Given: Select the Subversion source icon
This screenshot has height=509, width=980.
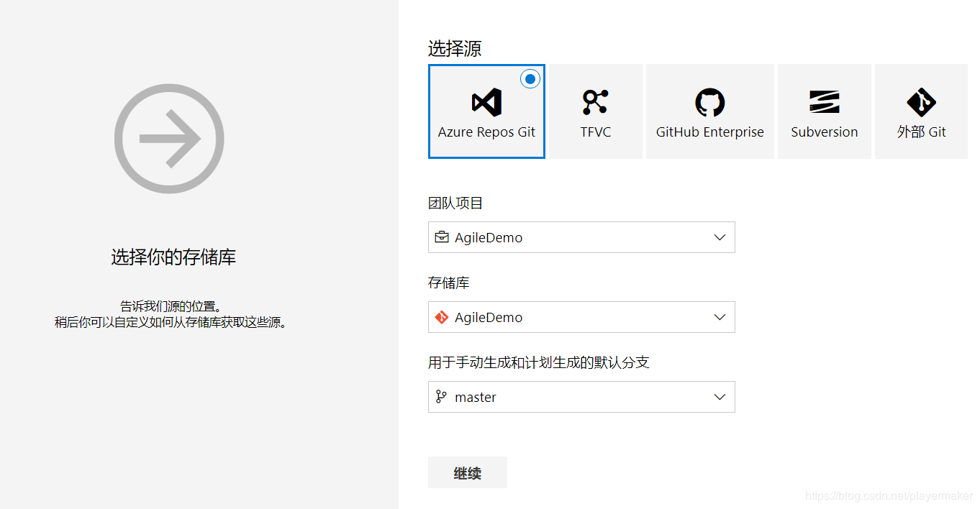Looking at the screenshot, I should click(825, 103).
